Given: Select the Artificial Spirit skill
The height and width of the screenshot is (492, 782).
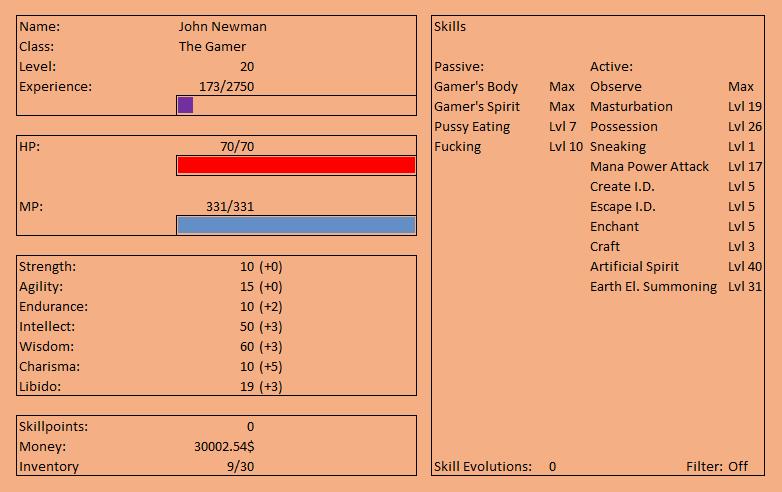Looking at the screenshot, I should point(634,267).
